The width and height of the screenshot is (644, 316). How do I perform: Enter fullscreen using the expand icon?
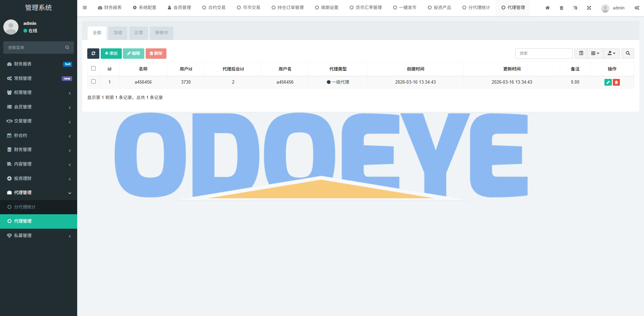589,8
